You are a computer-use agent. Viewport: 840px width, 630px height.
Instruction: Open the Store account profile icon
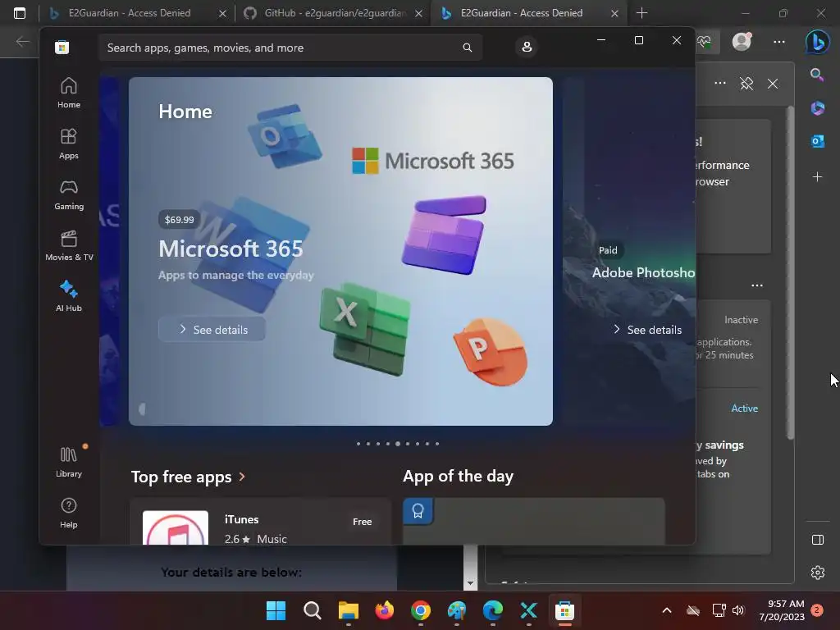[527, 47]
